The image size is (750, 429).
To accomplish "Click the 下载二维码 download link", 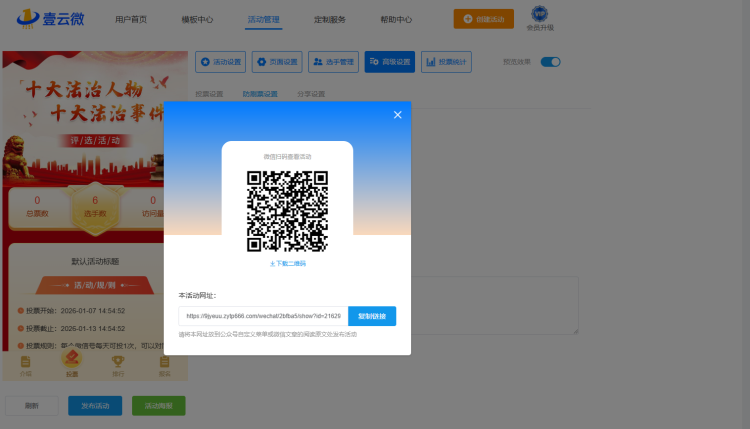I will click(287, 263).
